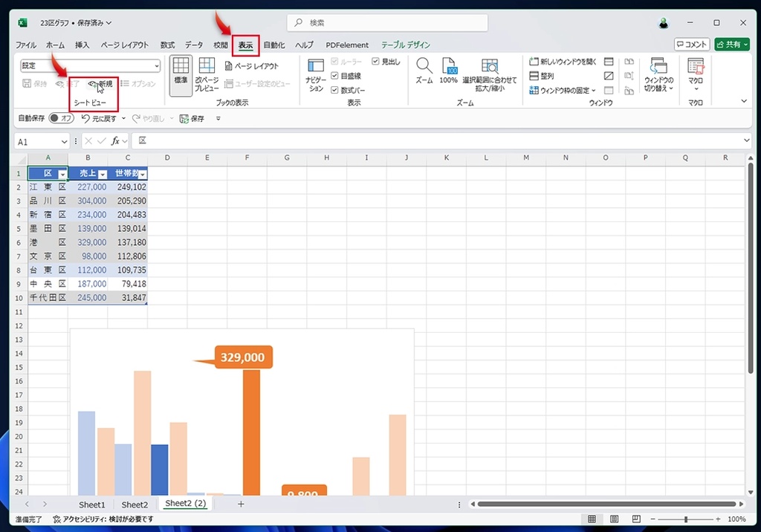Image resolution: width=761 pixels, height=532 pixels.
Task: Open filter dropdown on 区 header
Action: click(x=62, y=175)
